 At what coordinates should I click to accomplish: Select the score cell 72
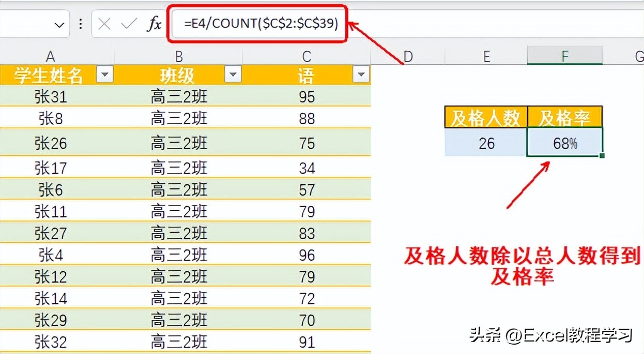pos(307,298)
